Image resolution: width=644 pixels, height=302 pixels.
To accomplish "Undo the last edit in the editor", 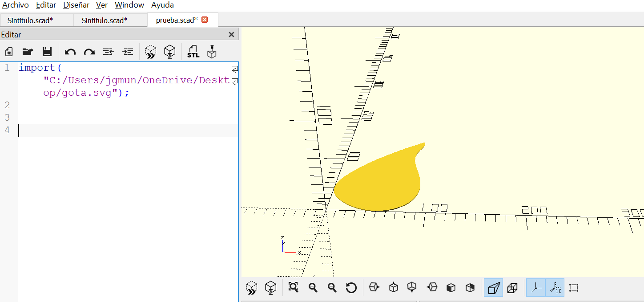I will click(70, 52).
